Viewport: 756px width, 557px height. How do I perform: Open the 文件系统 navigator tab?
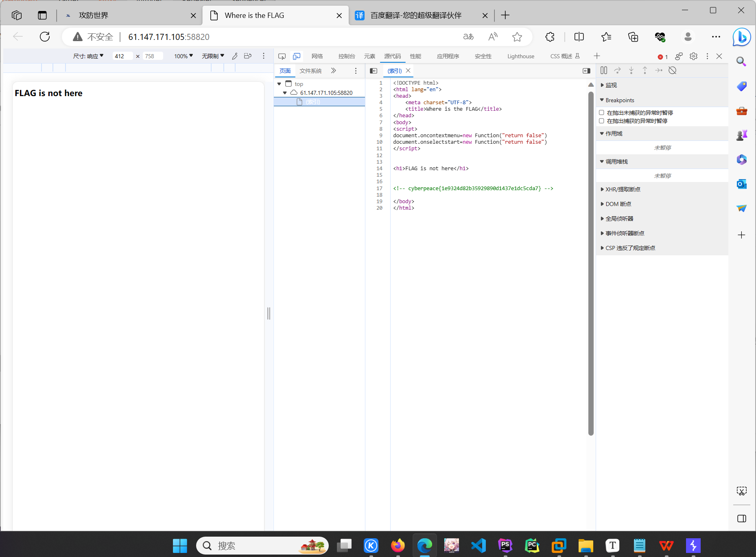pos(310,71)
